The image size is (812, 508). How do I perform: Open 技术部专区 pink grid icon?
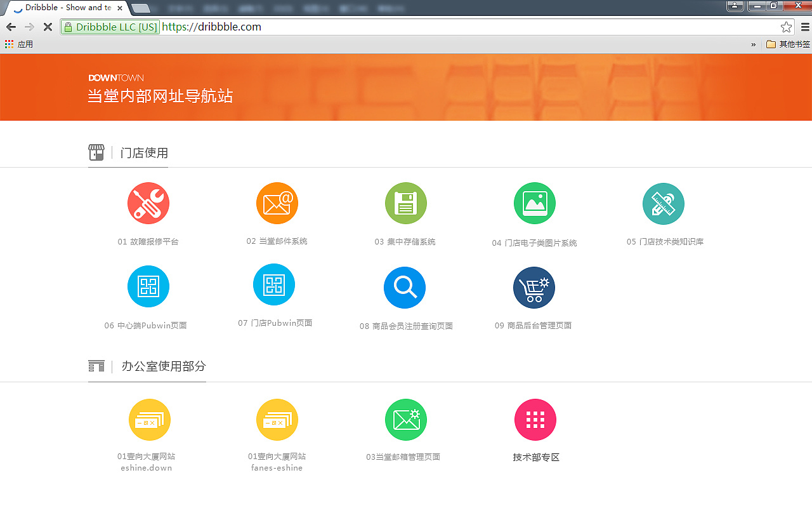coord(536,419)
